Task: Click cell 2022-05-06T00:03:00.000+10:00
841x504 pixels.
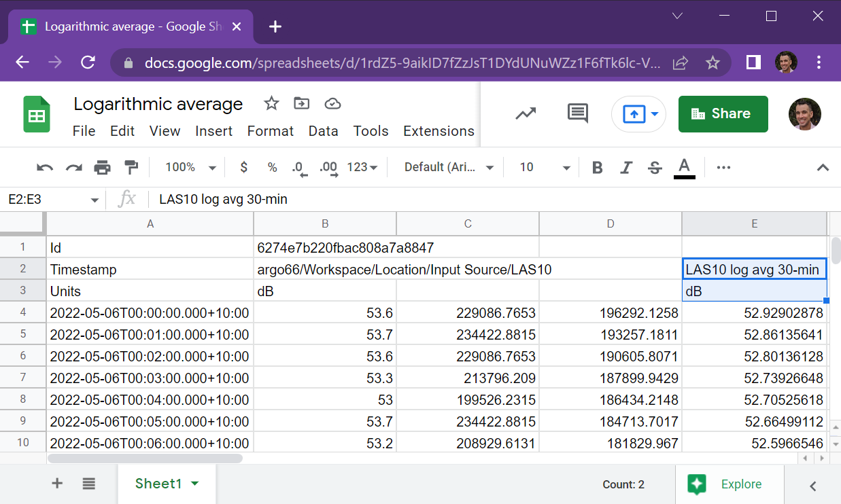Action: [x=150, y=378]
